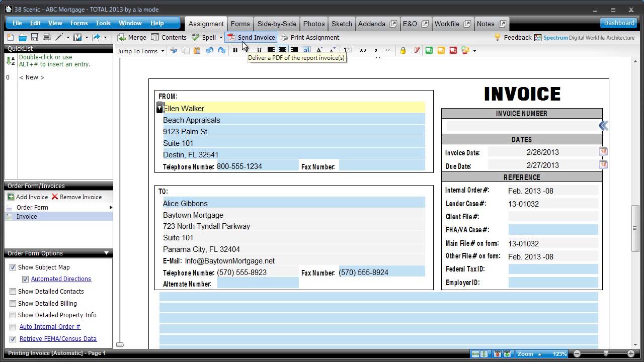Open calendar picker for Invoice Date
This screenshot has height=362, width=644.
tap(603, 151)
